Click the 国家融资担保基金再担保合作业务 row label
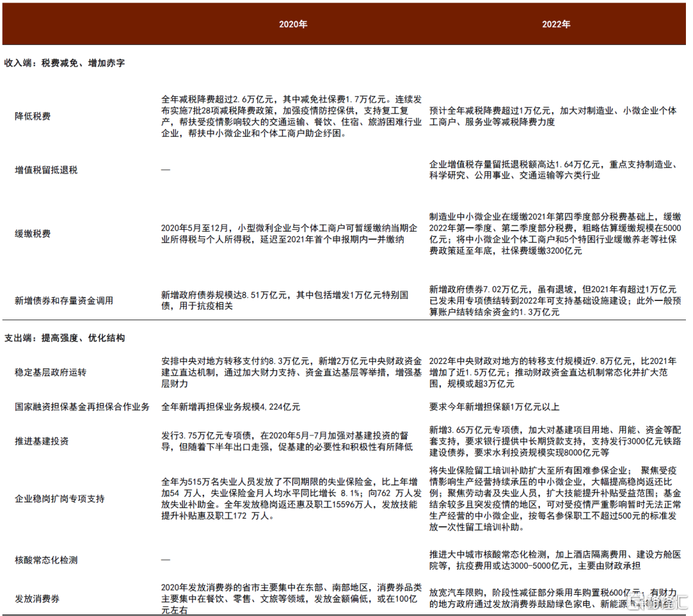The width and height of the screenshot is (693, 616). (x=82, y=406)
